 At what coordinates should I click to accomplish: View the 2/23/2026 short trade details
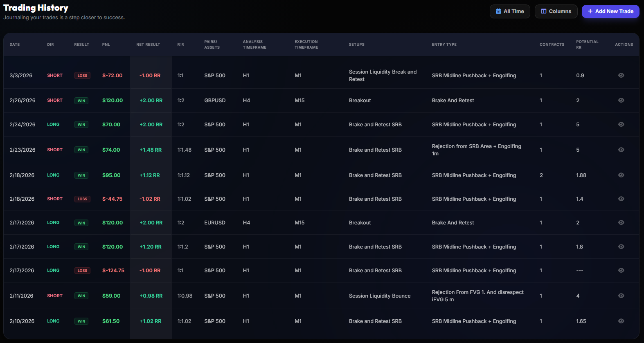621,150
